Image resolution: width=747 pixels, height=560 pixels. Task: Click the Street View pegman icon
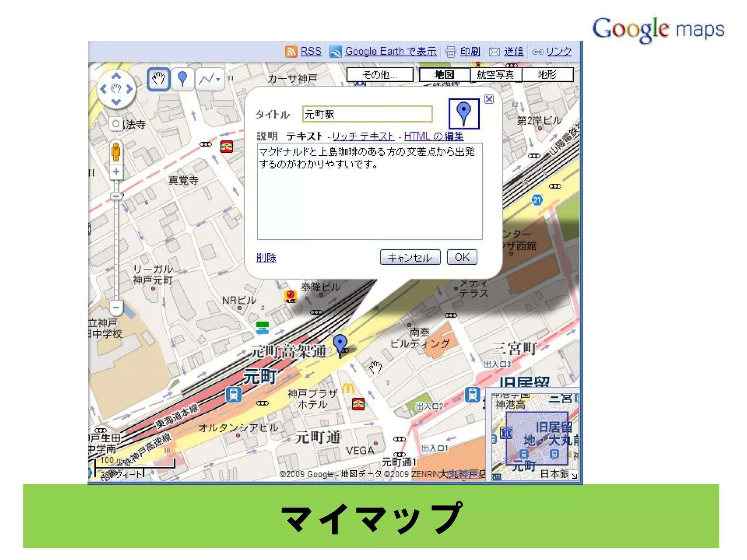coord(116,152)
